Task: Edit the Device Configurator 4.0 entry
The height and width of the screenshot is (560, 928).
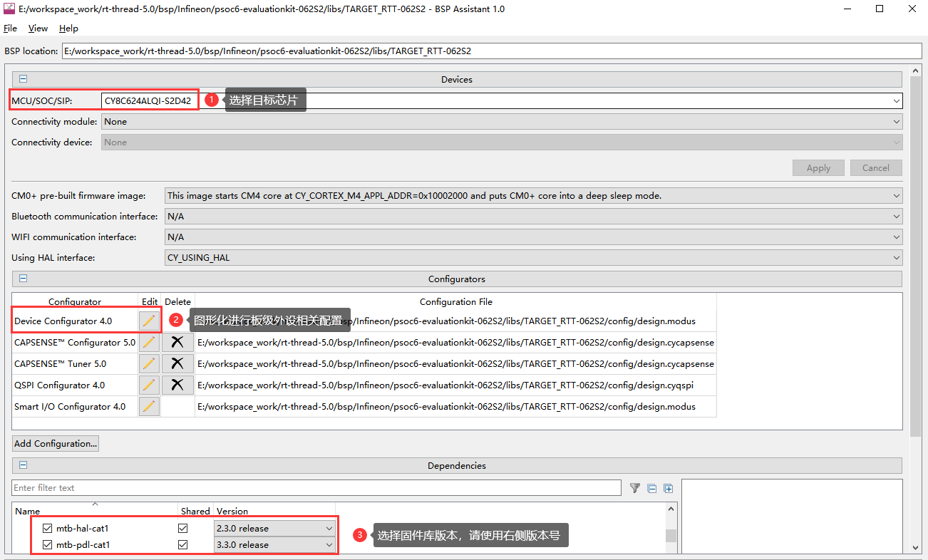Action: 148,321
